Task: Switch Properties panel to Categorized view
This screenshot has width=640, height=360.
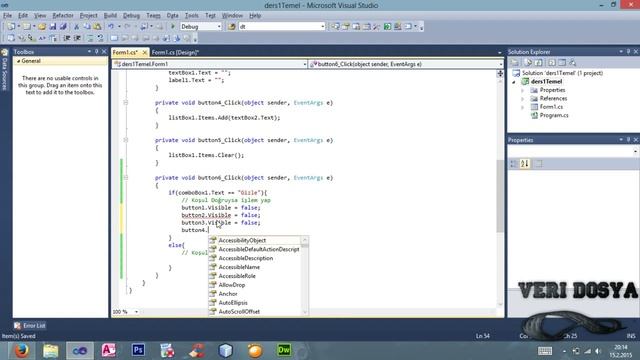Action: pos(514,164)
